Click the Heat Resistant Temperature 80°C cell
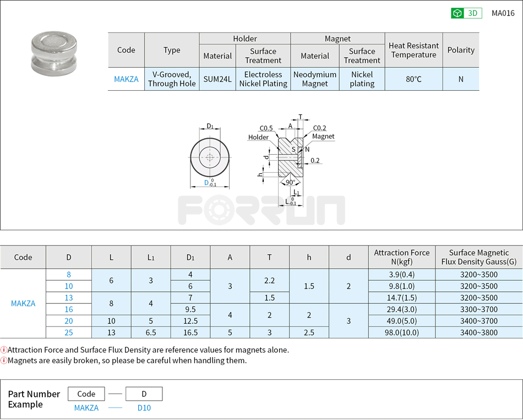 pos(413,79)
